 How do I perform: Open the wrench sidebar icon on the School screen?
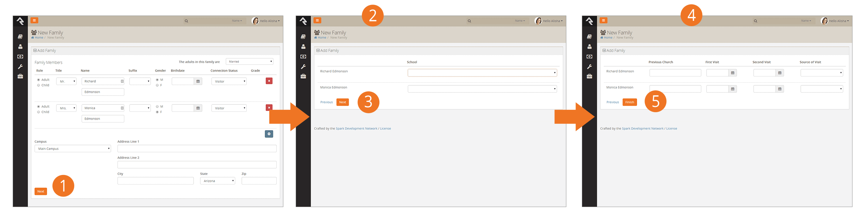pyautogui.click(x=303, y=67)
